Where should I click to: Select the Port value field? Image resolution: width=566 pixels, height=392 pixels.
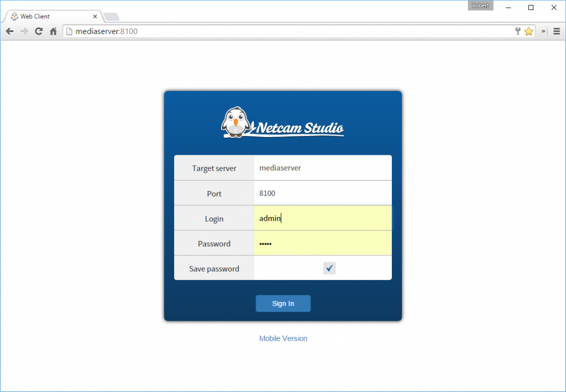323,193
